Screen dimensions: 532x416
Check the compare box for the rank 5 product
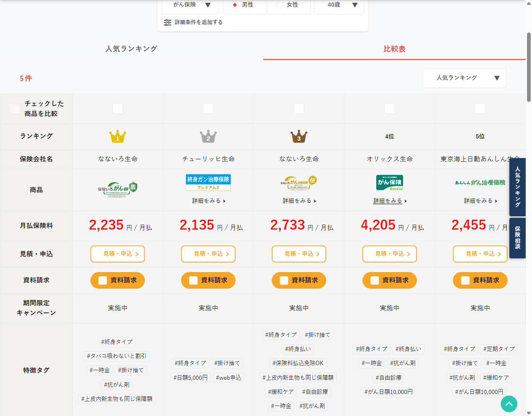coord(480,109)
